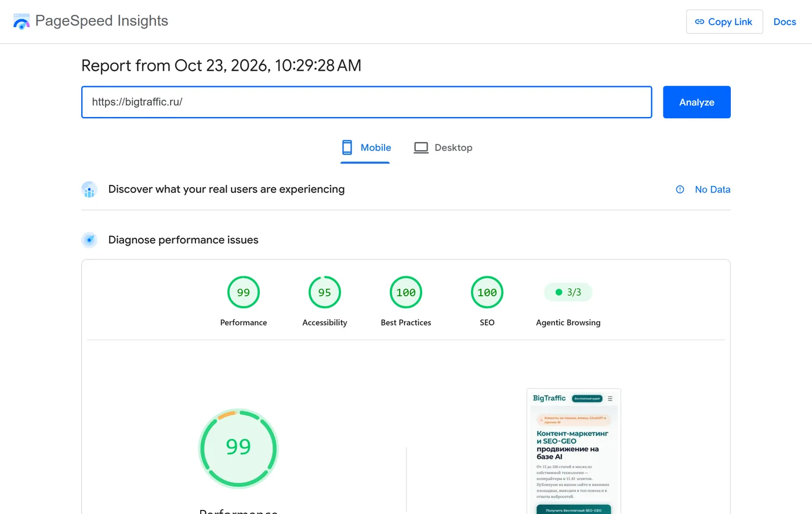
Task: Select the SEO 100 score gauge
Action: pyautogui.click(x=487, y=301)
